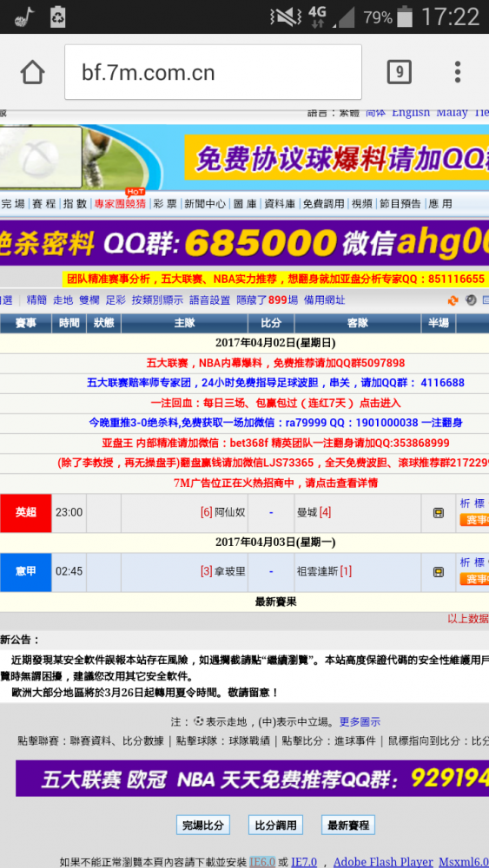
Task: Click the yellow 亚盘分析专家QQ 851116655 ad
Action: click(276, 279)
